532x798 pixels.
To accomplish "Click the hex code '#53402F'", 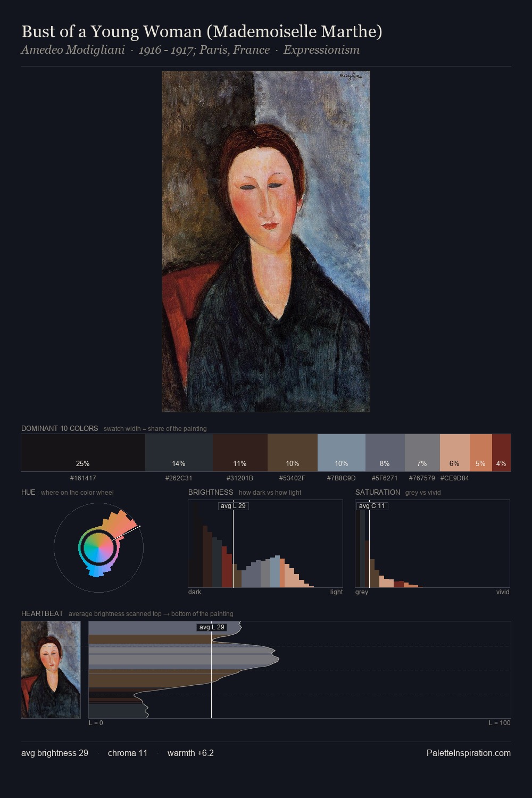I will (x=293, y=478).
